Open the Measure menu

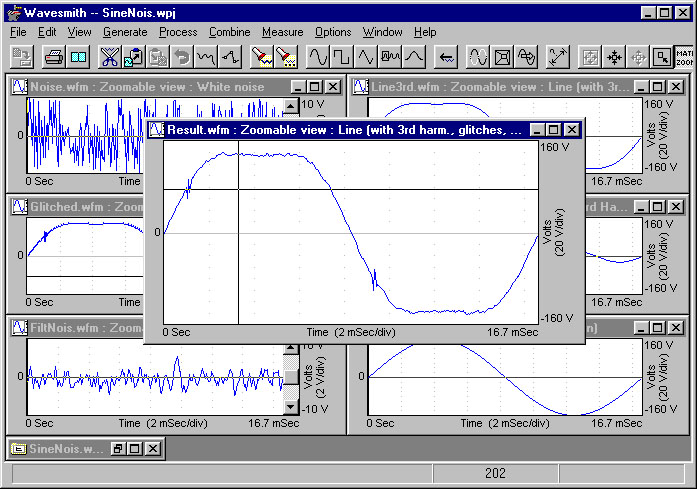pos(282,32)
